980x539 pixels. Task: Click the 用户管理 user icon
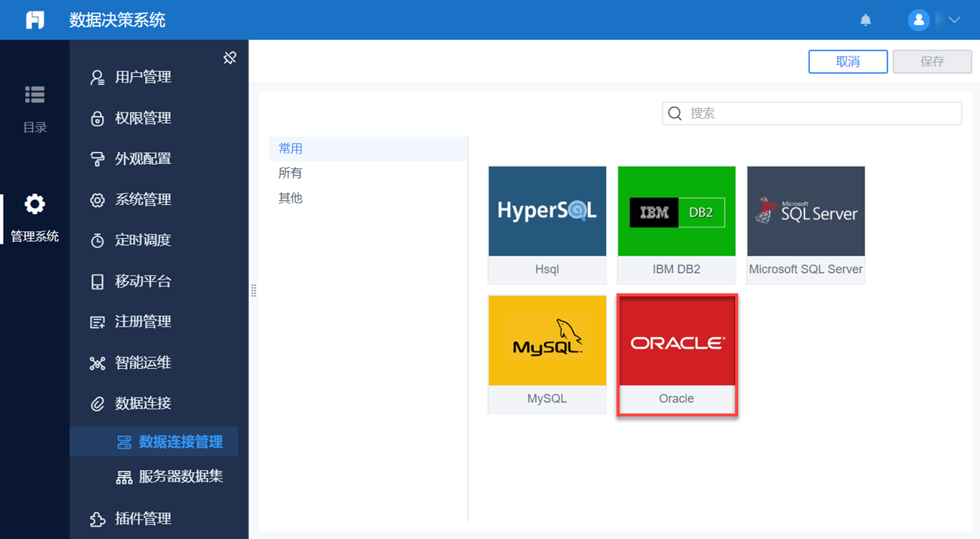point(97,77)
